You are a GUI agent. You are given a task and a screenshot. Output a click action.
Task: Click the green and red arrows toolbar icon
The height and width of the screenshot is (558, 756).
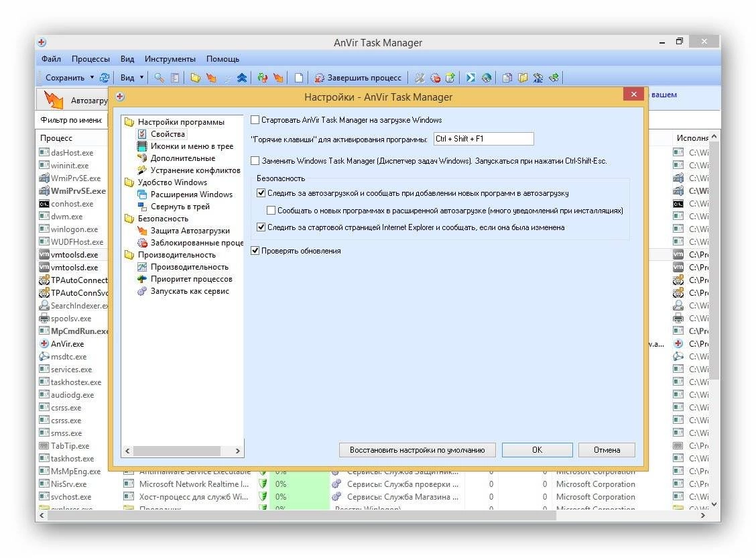pos(262,78)
